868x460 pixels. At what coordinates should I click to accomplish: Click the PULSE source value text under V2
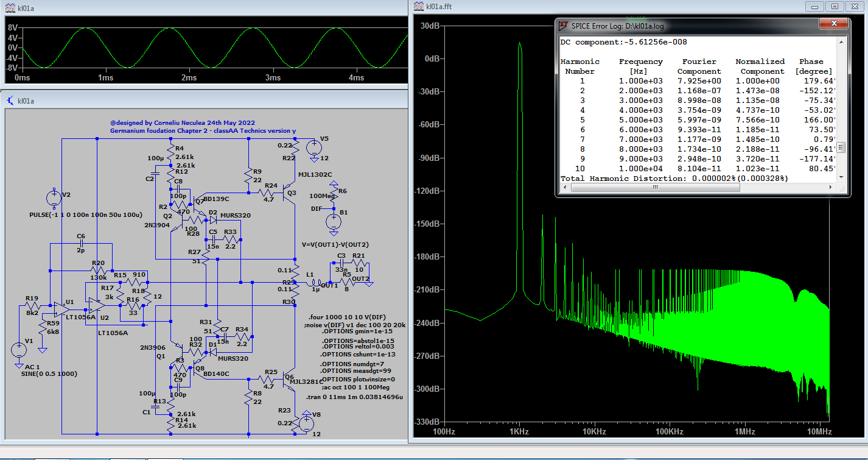point(85,215)
